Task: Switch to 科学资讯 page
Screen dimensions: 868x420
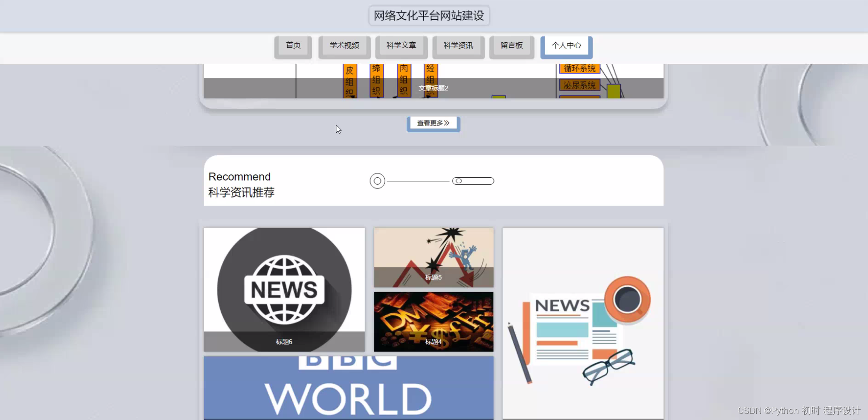Action: pos(458,47)
